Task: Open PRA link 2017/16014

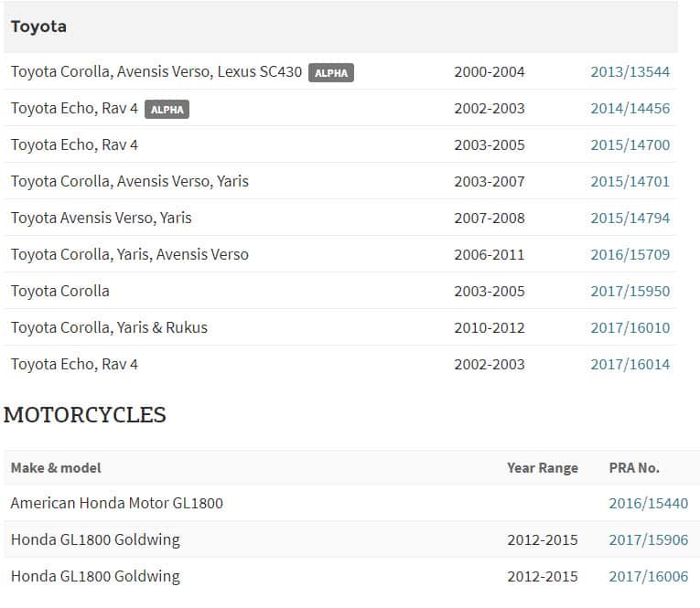Action: click(x=630, y=364)
